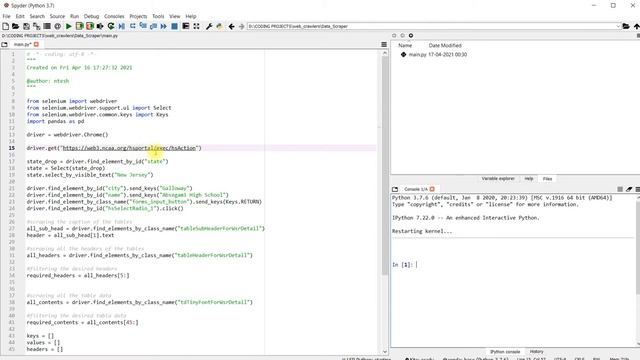
Task: Toggle fullscreen mode icon in the toolbar
Action: (x=196, y=26)
